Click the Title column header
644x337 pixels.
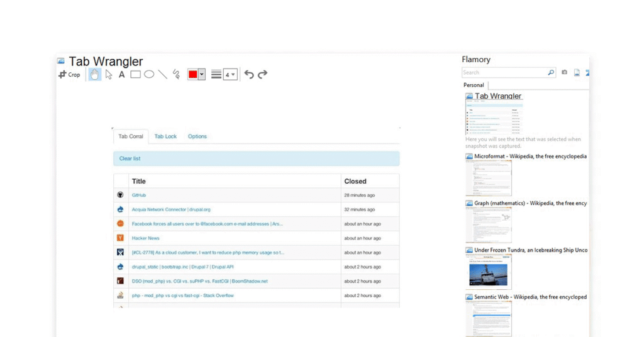[x=139, y=181]
